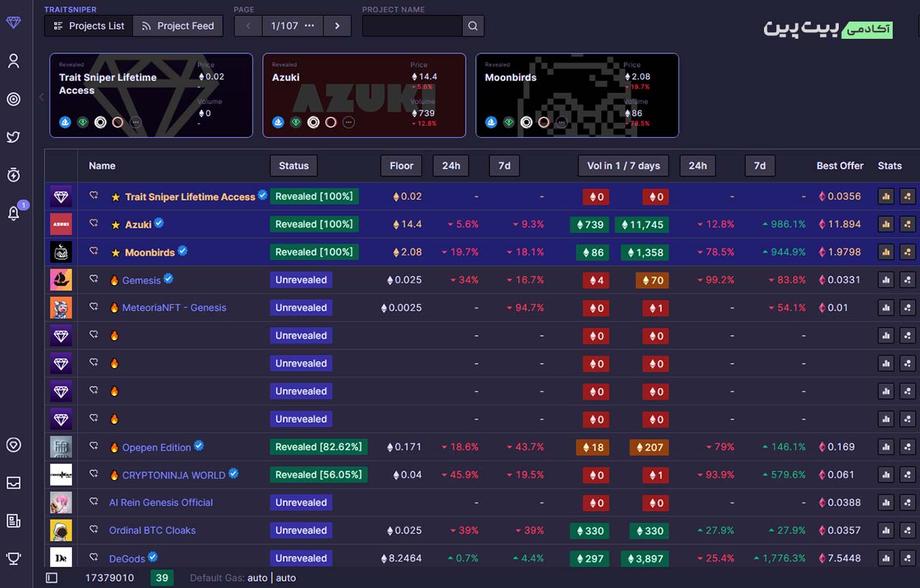Screen dimensions: 920x588
Task: Open bar chart stats for Moonbirds row
Action: [885, 252]
